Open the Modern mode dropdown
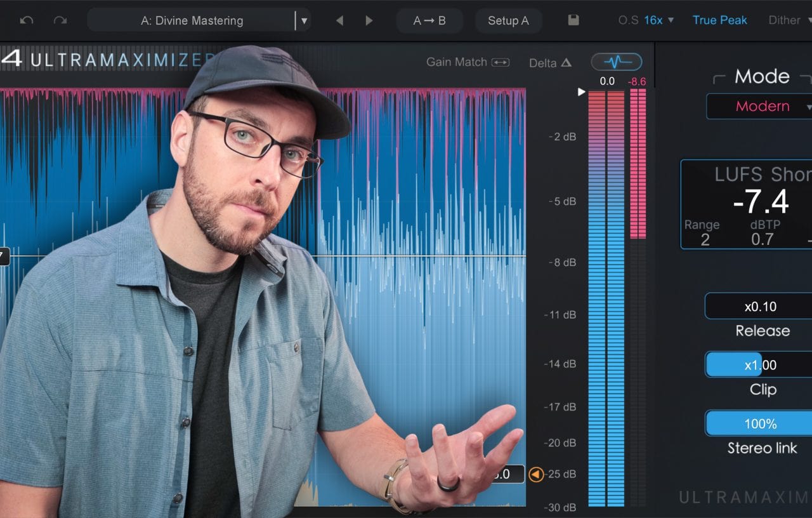 (x=761, y=106)
